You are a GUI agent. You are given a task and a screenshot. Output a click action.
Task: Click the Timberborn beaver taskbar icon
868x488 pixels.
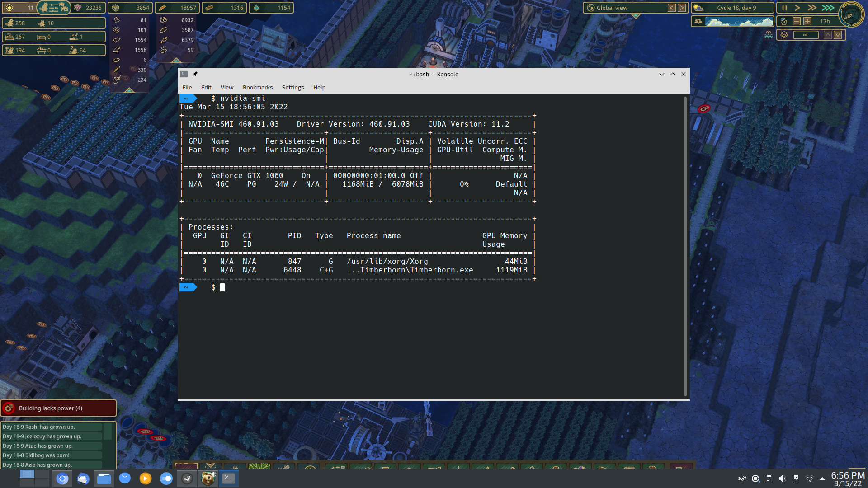pos(208,479)
